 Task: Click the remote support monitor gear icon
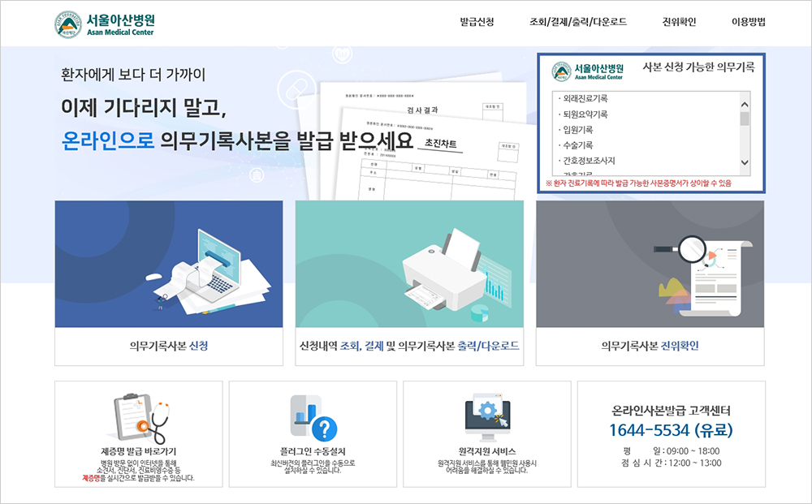(487, 418)
